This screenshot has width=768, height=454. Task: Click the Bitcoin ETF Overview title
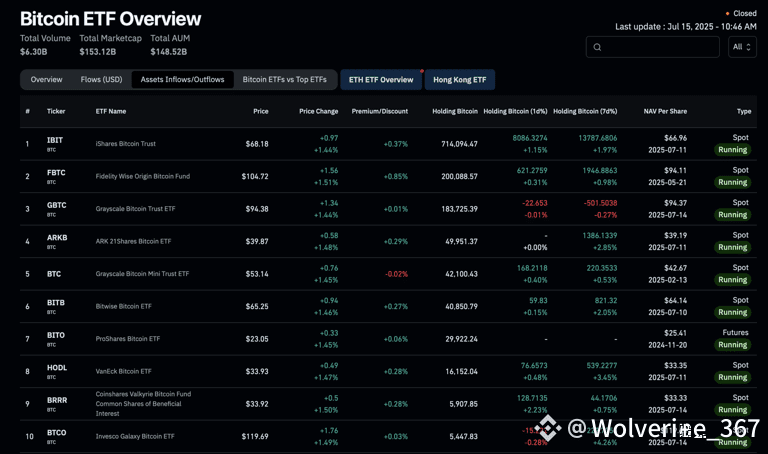[x=111, y=19]
